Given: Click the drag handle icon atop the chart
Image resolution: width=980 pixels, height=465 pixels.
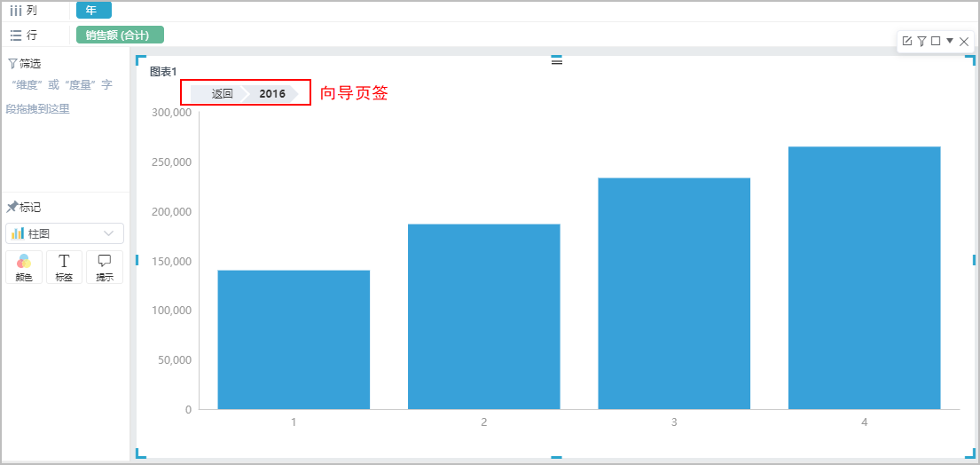Looking at the screenshot, I should click(557, 61).
